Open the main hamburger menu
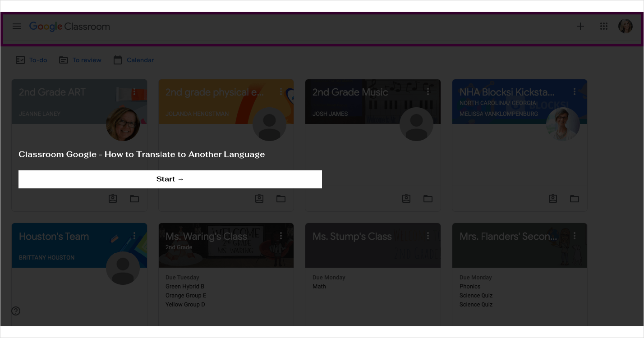The width and height of the screenshot is (644, 338). (x=17, y=26)
